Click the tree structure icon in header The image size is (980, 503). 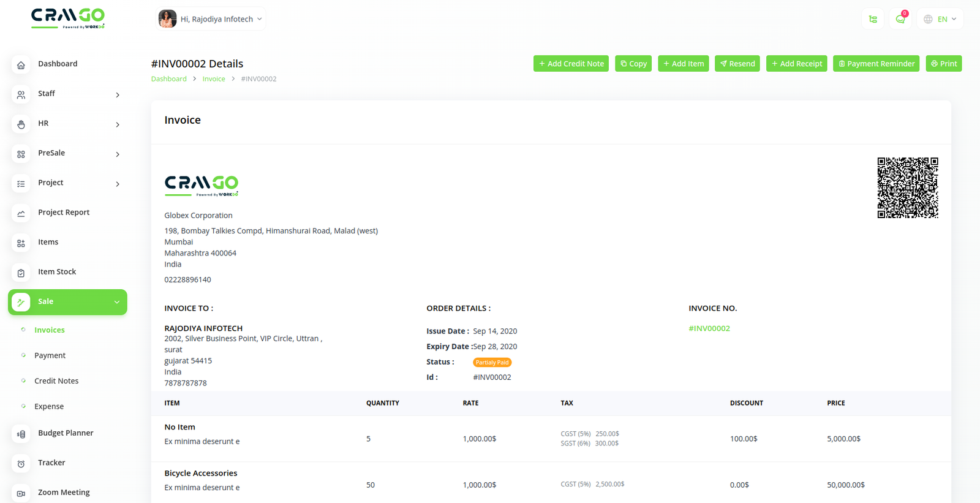tap(873, 19)
